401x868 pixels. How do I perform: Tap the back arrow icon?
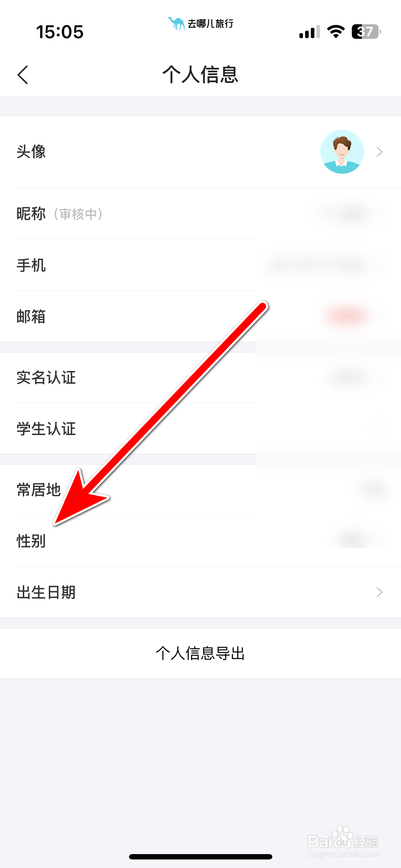click(x=23, y=75)
